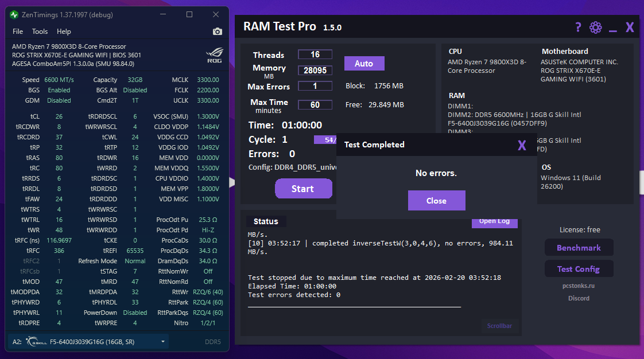Open RAM Test Pro help question mark
644x359 pixels.
(579, 28)
